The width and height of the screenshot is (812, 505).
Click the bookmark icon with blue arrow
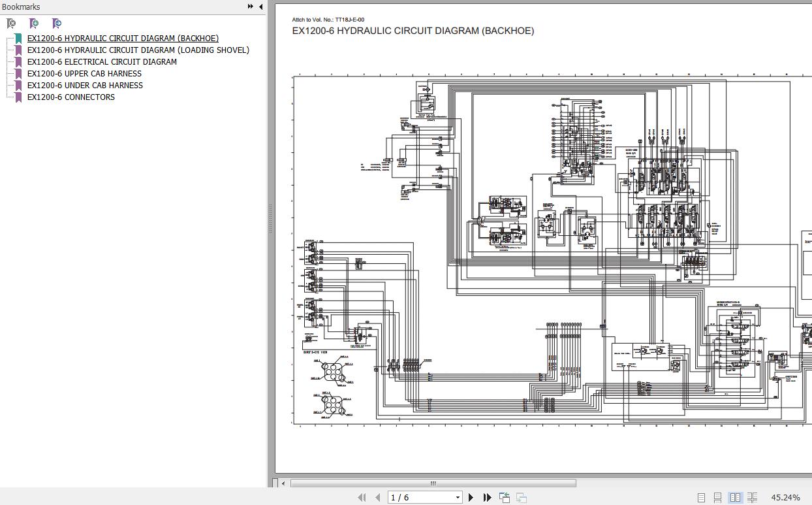click(x=57, y=24)
